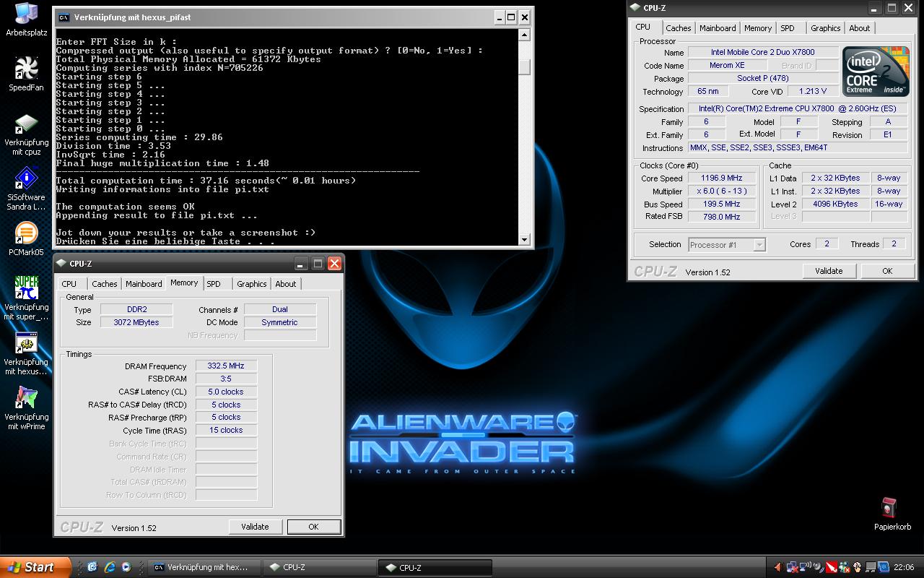Click the console scrollbar down arrow
The width and height of the screenshot is (924, 578).
(525, 239)
